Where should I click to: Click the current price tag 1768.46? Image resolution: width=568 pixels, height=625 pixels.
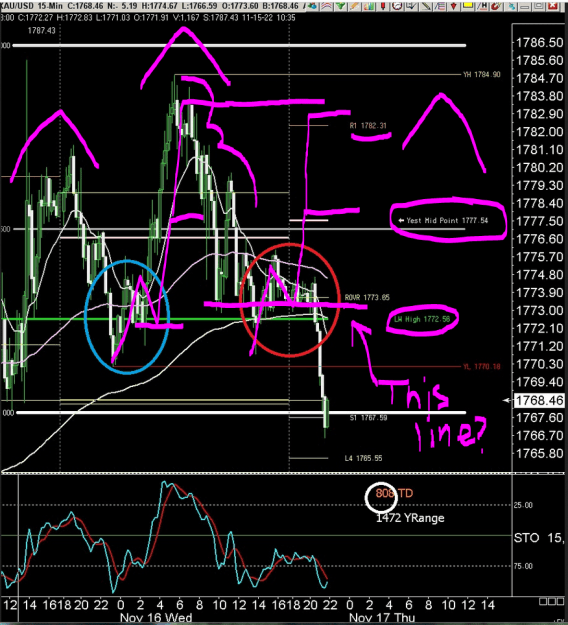(x=539, y=400)
